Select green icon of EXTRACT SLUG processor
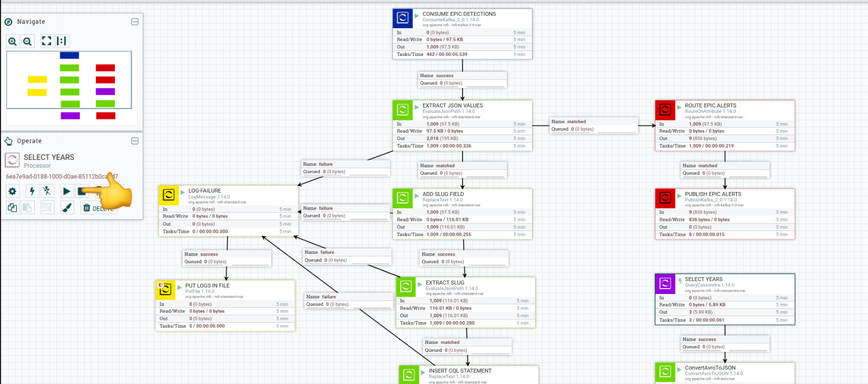The image size is (868, 384). click(406, 287)
